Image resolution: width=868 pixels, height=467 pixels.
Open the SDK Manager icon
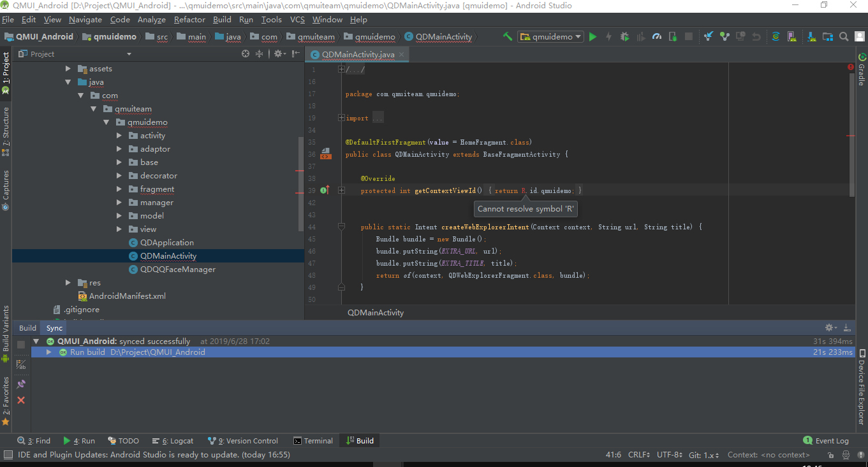pos(811,36)
